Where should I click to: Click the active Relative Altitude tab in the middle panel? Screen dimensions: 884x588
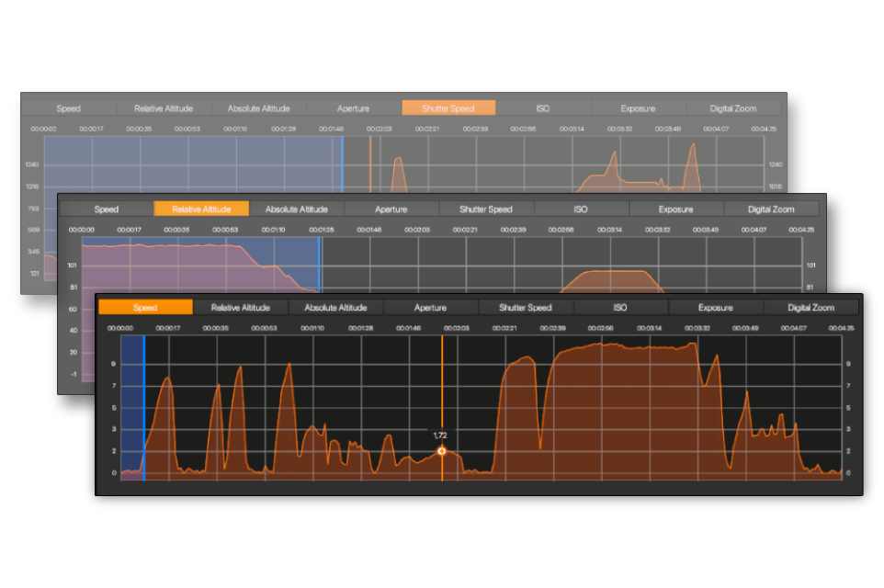coord(200,209)
